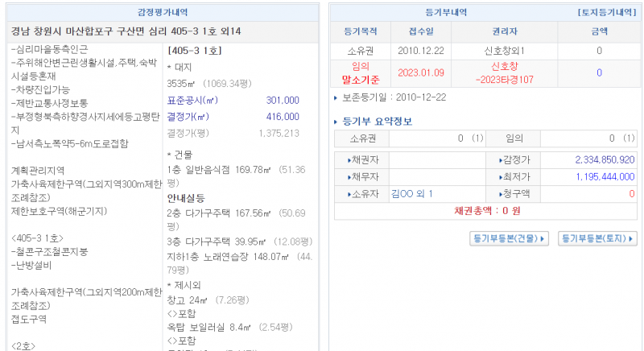Click the arrow bullet beside 등기부 요약정보
Image resolution: width=644 pixels, height=351 pixels.
pos(336,122)
